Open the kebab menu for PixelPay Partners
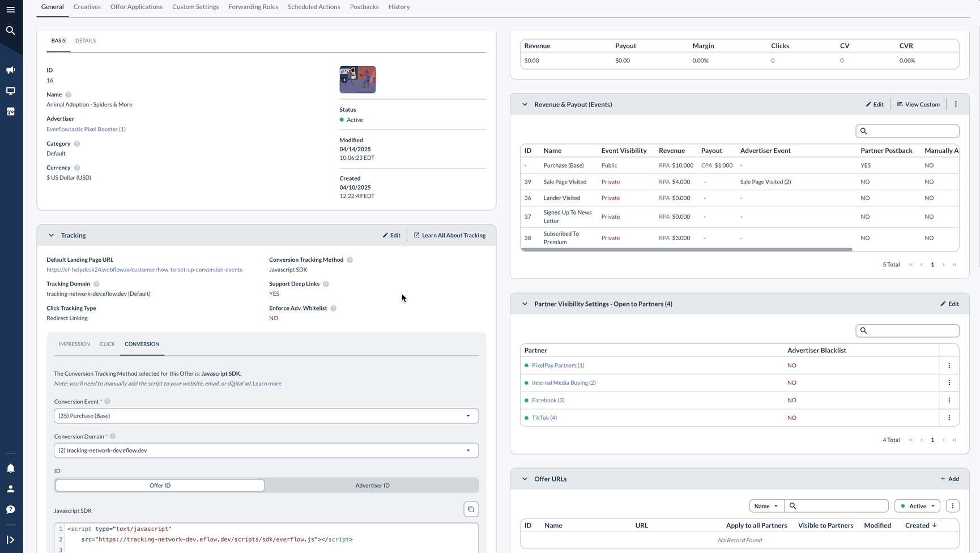Viewport: 980px width, 553px height. [x=949, y=365]
